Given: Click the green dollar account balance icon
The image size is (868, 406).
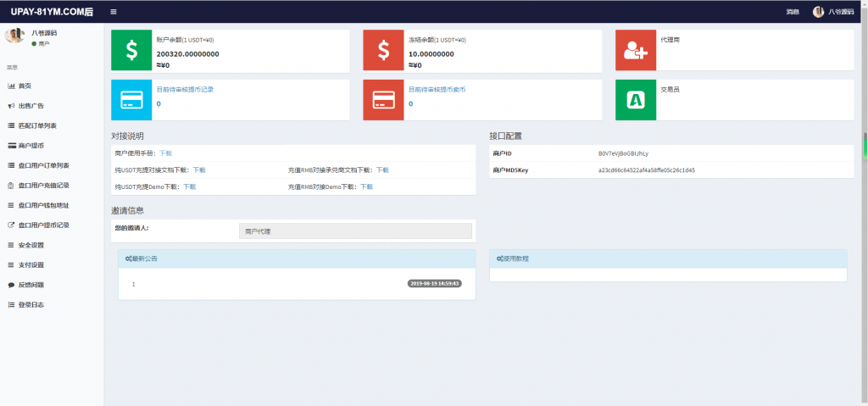Looking at the screenshot, I should tap(131, 51).
